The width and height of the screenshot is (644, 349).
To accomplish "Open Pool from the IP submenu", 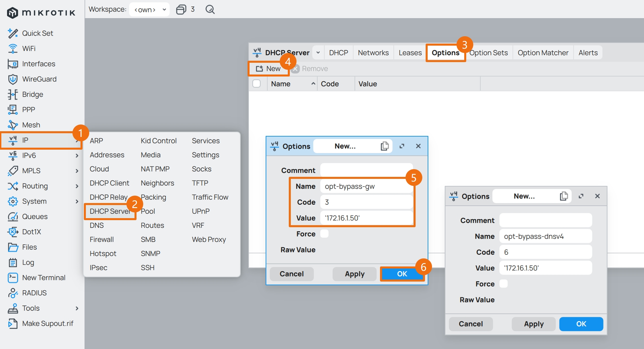I will coord(148,211).
